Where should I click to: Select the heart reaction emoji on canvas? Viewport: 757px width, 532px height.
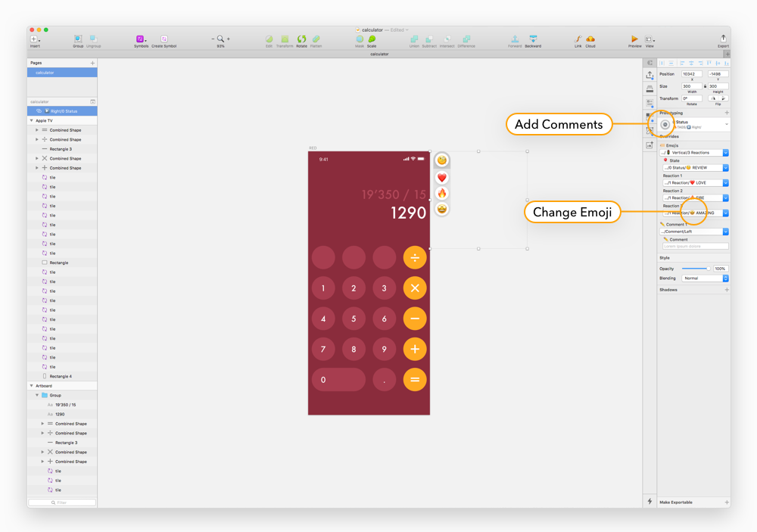pos(442,178)
